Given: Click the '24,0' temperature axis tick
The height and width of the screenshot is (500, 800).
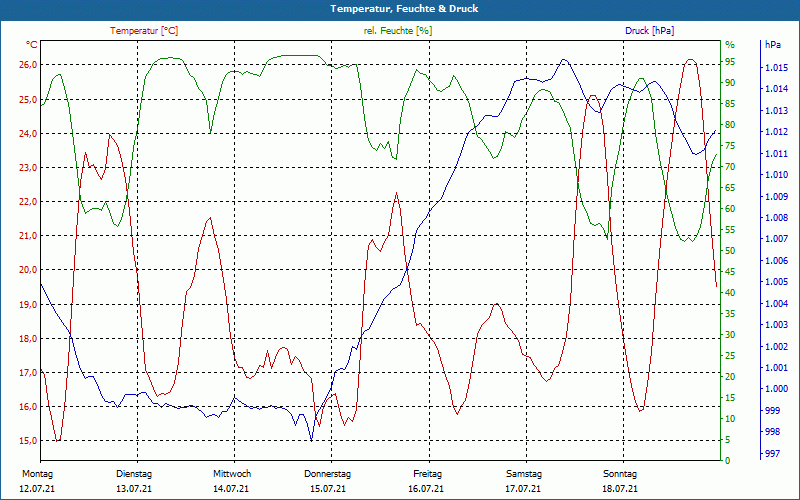Looking at the screenshot, I should [28, 134].
